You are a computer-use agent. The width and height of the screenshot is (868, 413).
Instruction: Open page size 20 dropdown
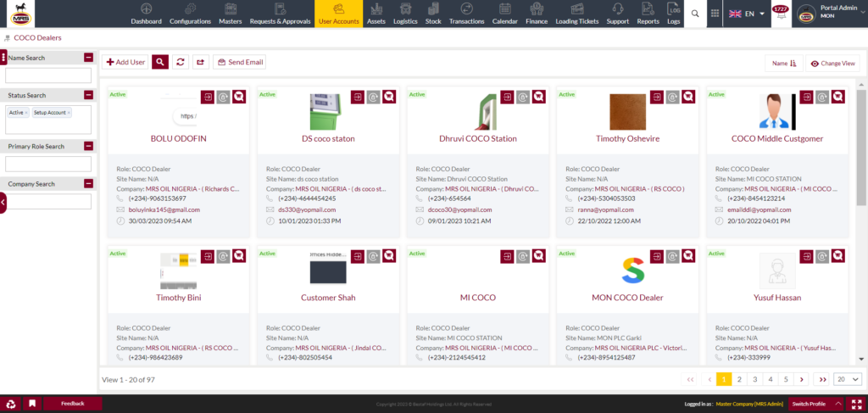point(848,379)
